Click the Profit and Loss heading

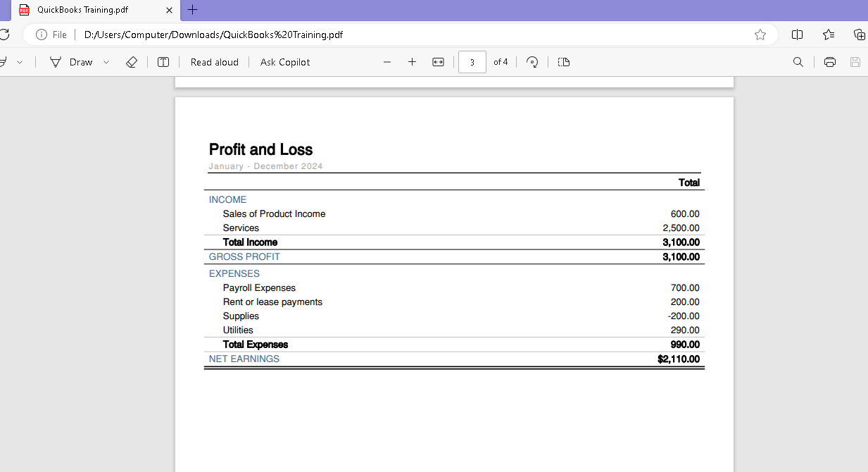[x=260, y=149]
